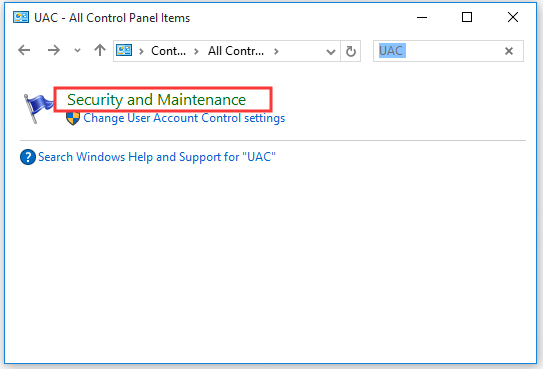Go forward using the forward arrow
The width and height of the screenshot is (543, 369).
[54, 51]
